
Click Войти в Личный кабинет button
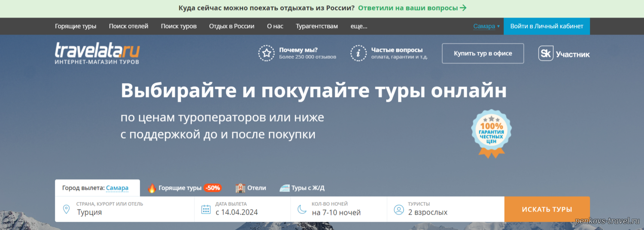click(547, 26)
